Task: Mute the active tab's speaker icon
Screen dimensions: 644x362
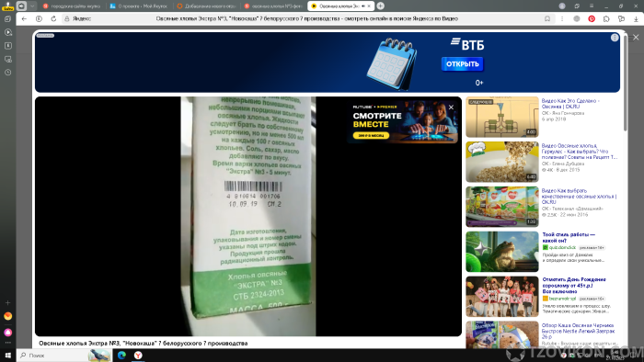Action: tap(363, 6)
